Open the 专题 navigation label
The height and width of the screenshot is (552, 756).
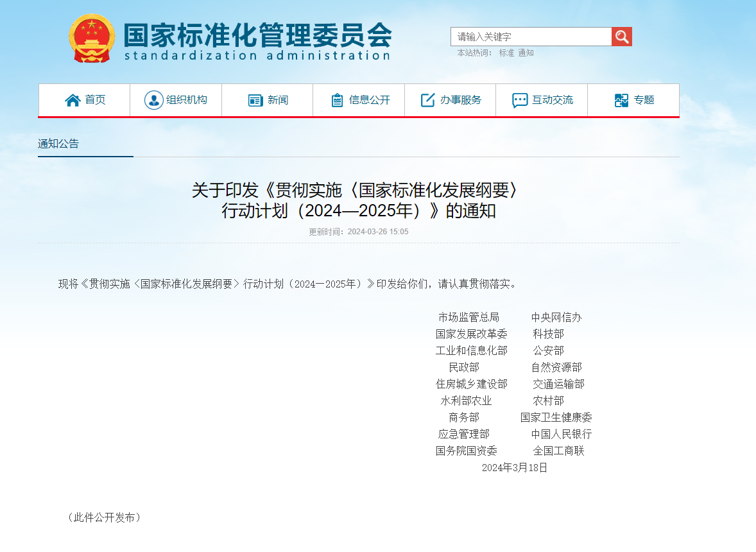644,100
